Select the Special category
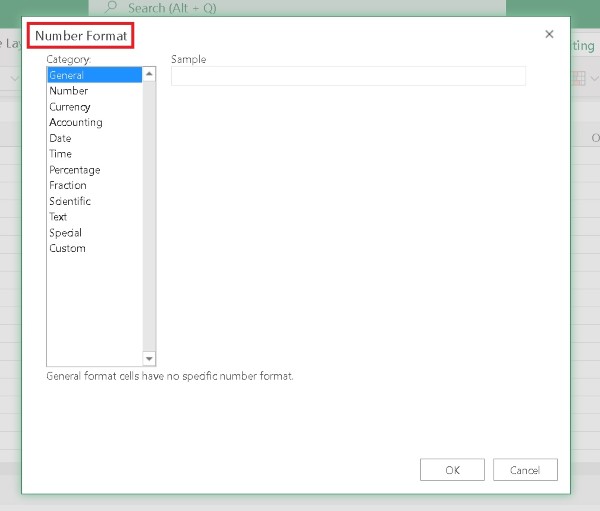The width and height of the screenshot is (600, 511). [x=66, y=233]
